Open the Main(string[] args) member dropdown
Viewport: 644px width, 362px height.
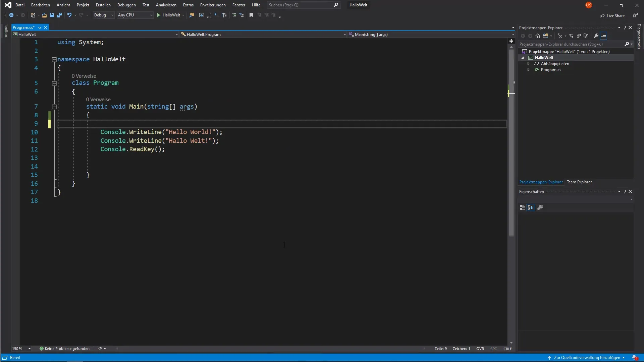pyautogui.click(x=431, y=34)
